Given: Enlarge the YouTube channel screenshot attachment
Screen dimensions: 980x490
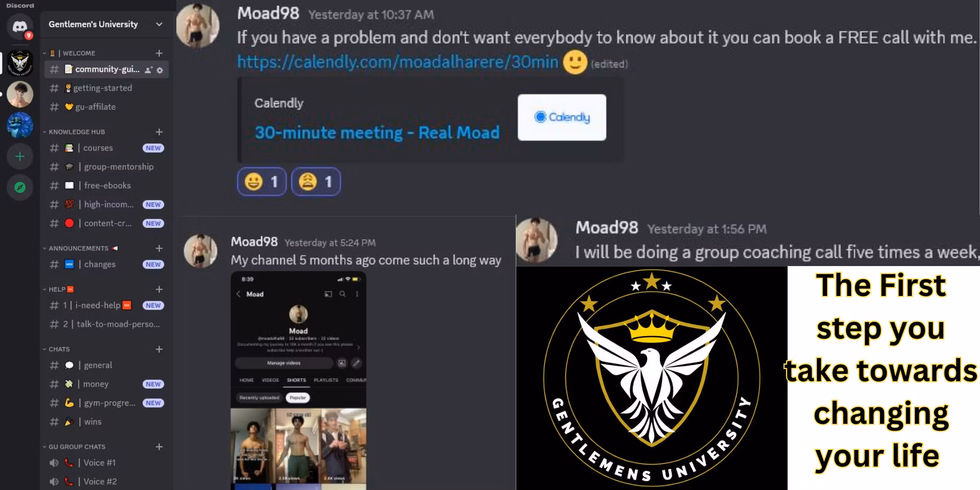Looking at the screenshot, I should pyautogui.click(x=298, y=380).
